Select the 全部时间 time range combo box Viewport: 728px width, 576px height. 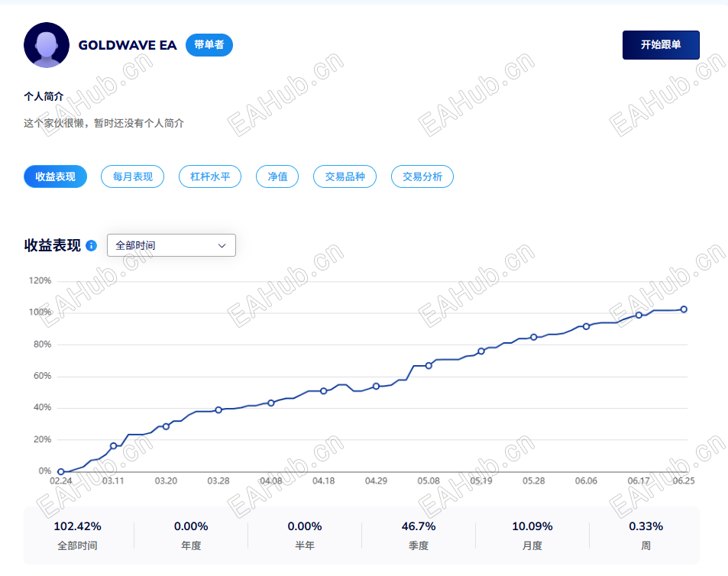click(171, 245)
